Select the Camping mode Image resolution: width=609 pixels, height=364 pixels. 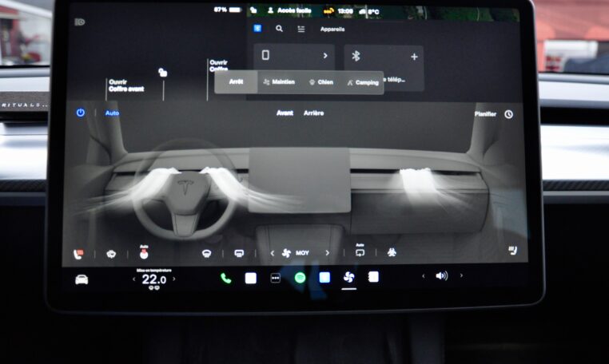point(363,82)
